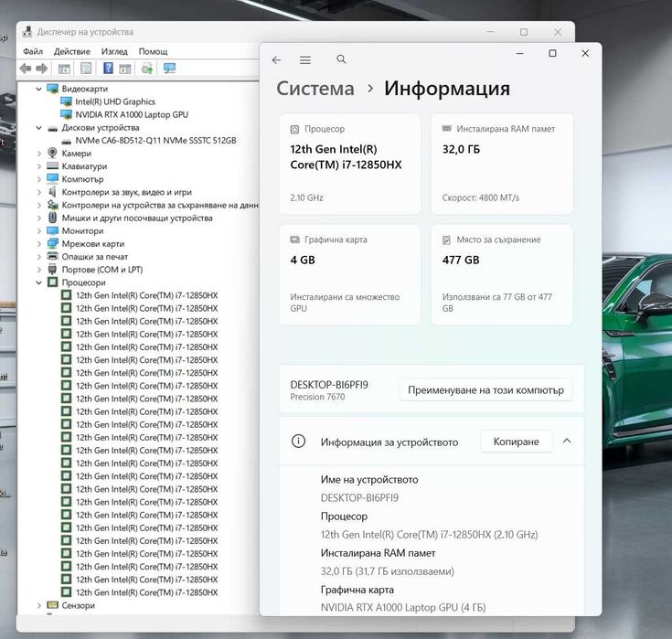This screenshot has height=639, width=672.
Task: Open the Помощ menu
Action: (153, 51)
